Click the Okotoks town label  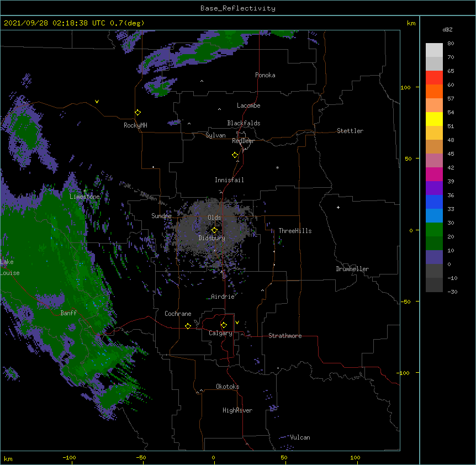click(228, 387)
